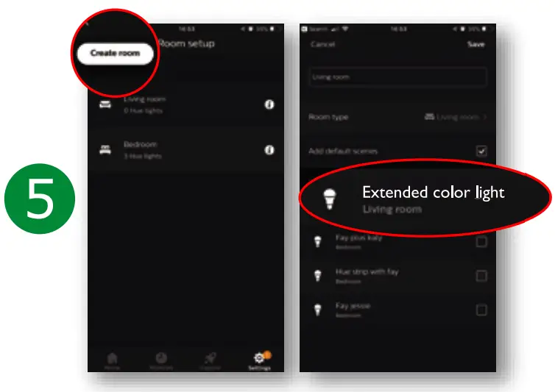This screenshot has width=555, height=392.
Task: Open info for Living room
Action: point(269,104)
